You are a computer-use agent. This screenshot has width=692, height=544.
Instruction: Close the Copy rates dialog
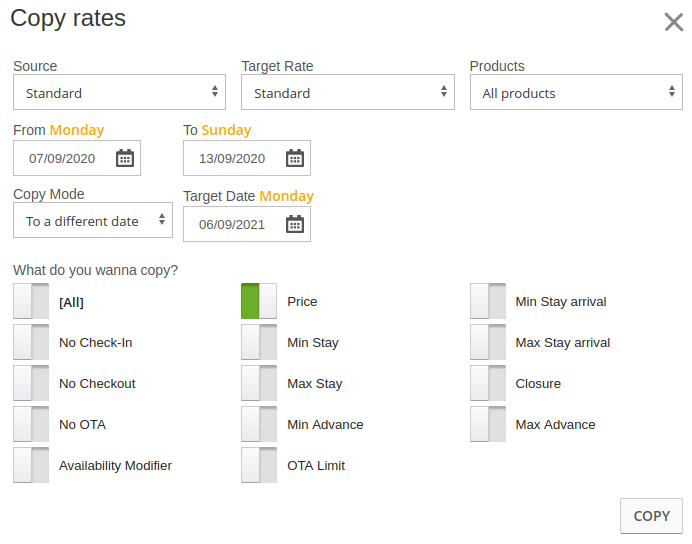coord(674,22)
